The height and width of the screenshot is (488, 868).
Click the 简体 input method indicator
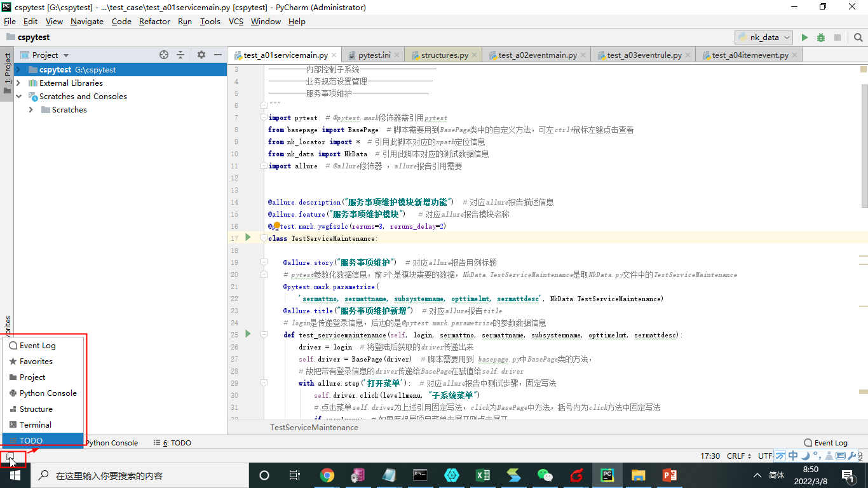[776, 475]
